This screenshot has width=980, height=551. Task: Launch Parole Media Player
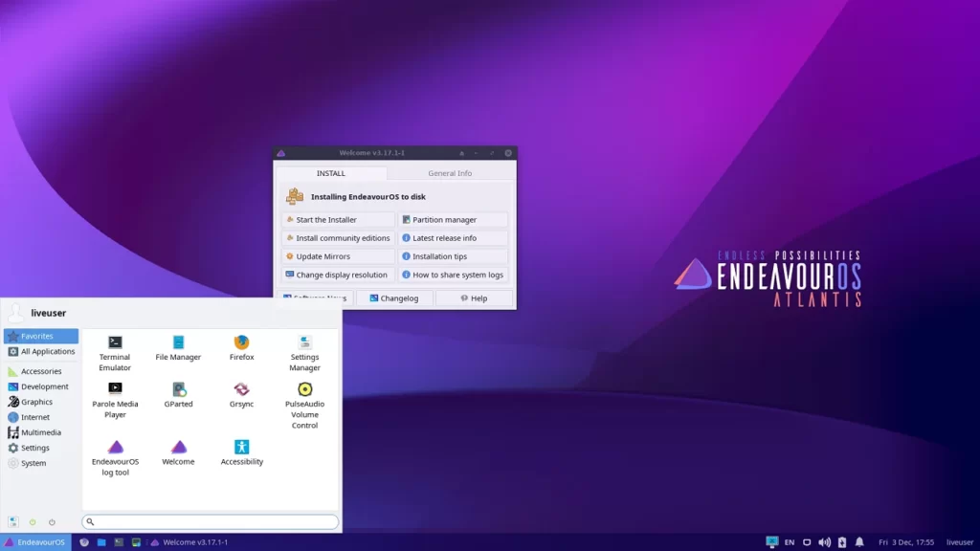[115, 389]
